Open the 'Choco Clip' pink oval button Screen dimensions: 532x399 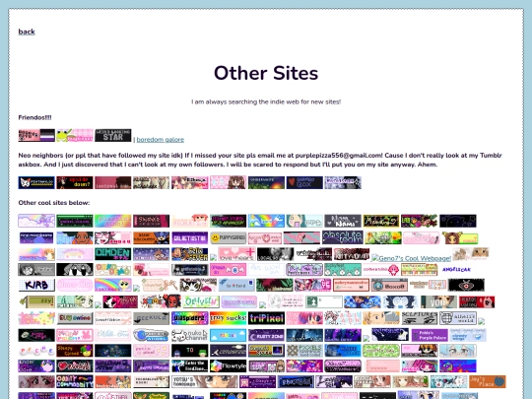click(x=75, y=285)
